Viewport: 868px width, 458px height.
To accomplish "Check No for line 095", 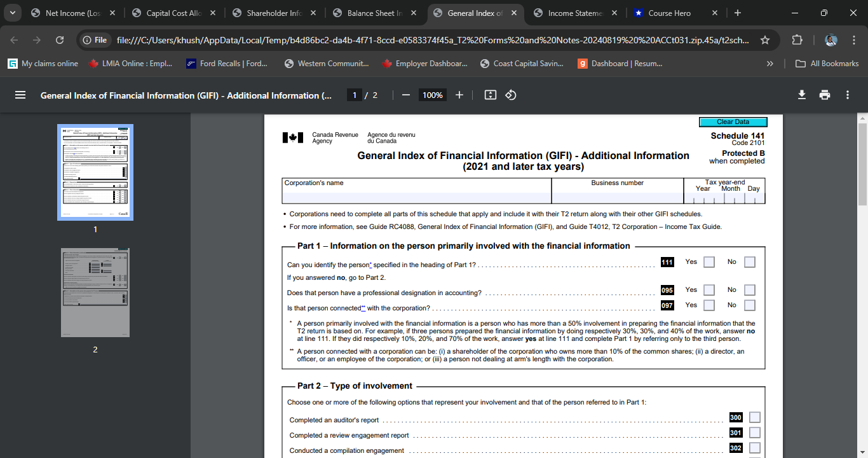I will point(749,289).
